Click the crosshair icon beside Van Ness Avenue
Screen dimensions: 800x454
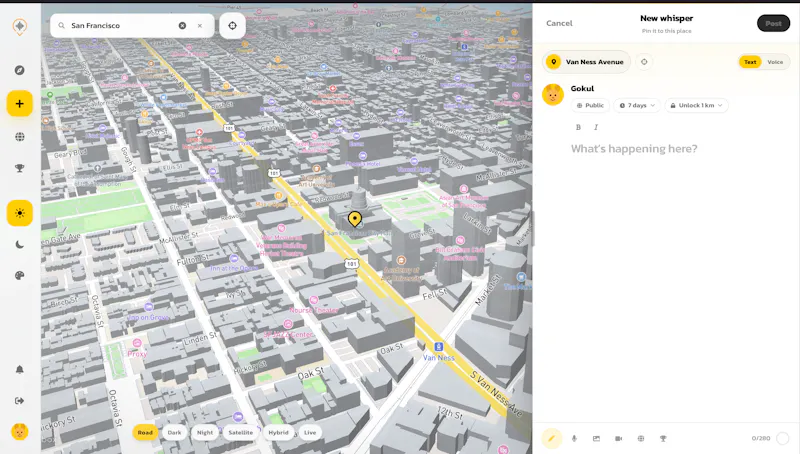point(644,62)
